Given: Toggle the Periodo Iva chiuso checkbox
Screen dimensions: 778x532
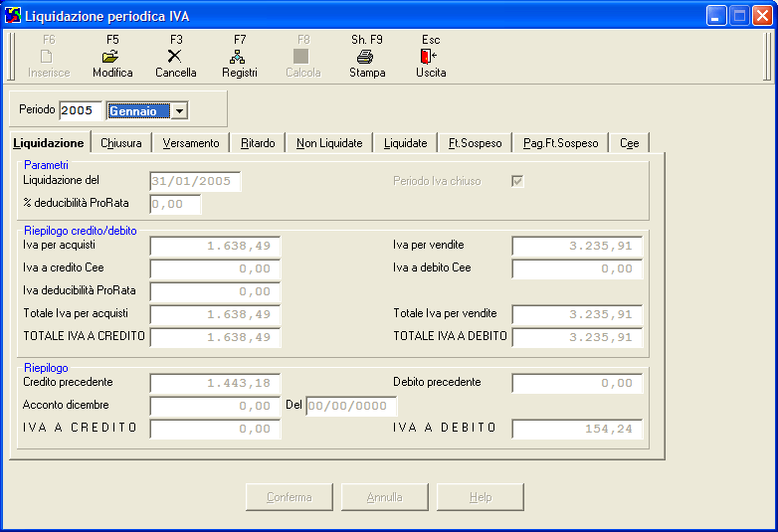Looking at the screenshot, I should 517,181.
